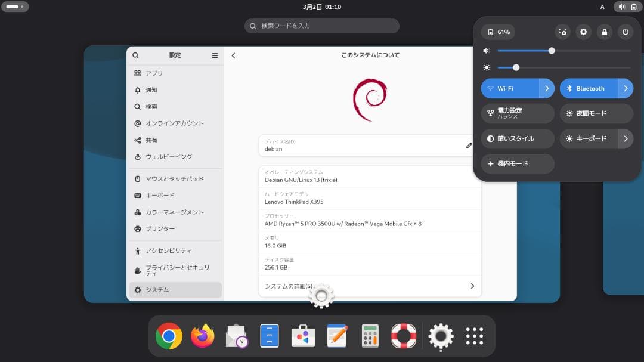Image resolution: width=644 pixels, height=362 pixels.
Task: Disable Bluetooth in quick settings
Action: pos(590,88)
